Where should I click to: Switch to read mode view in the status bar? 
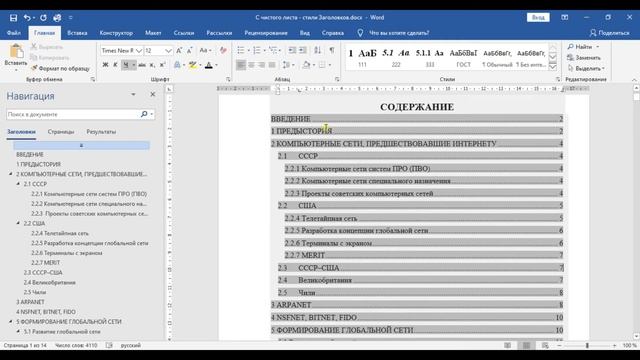pyautogui.click(x=507, y=345)
